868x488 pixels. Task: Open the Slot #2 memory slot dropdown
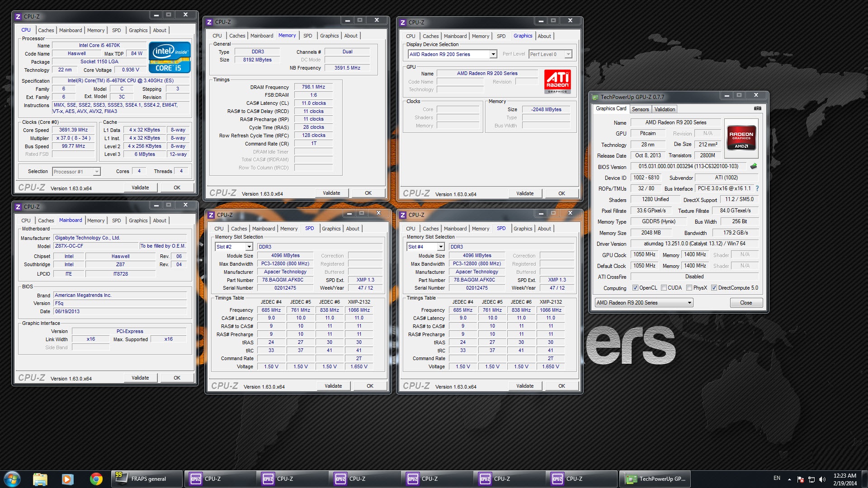tap(249, 247)
